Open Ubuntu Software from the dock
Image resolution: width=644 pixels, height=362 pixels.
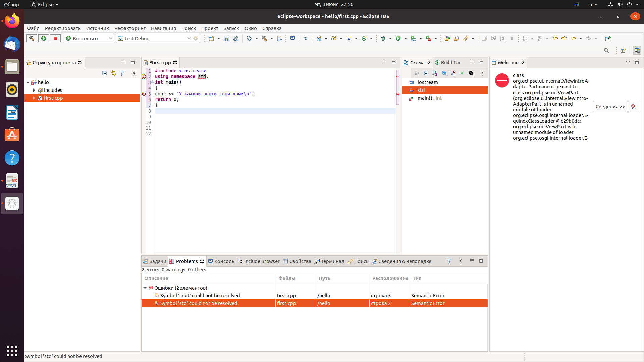tap(12, 135)
